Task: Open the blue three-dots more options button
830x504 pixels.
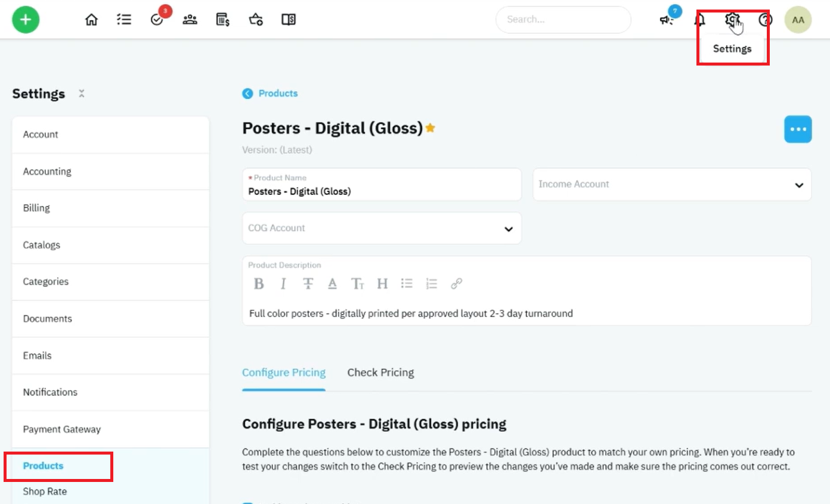Action: [798, 129]
